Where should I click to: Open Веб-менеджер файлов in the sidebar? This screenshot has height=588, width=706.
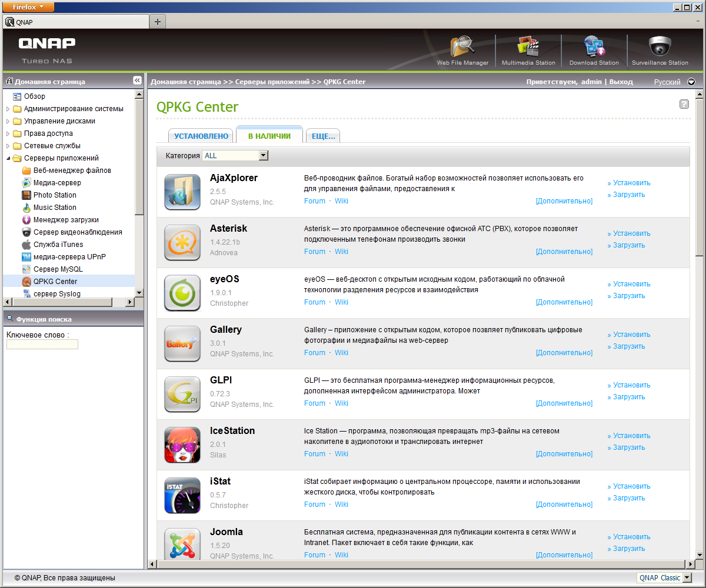click(x=72, y=171)
